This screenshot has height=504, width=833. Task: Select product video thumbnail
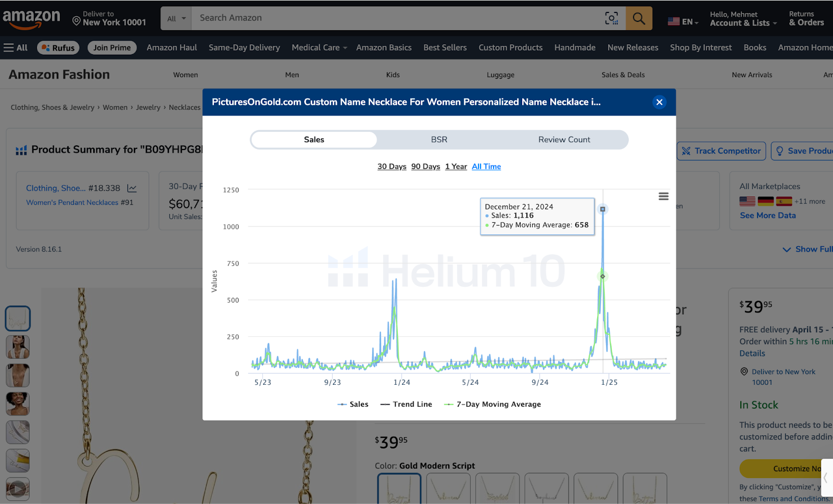coord(18,489)
